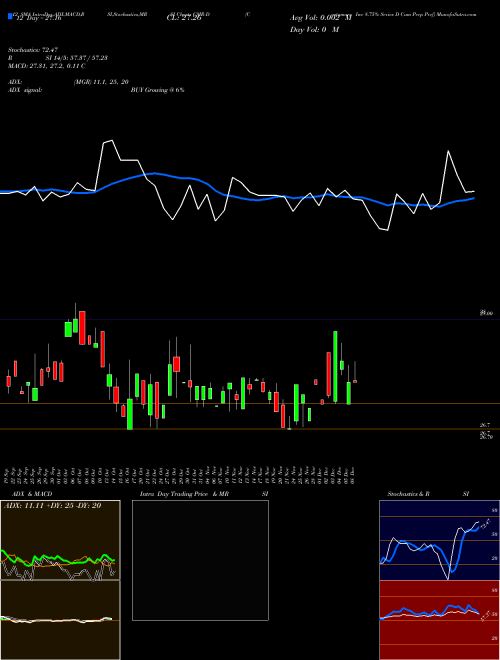The height and width of the screenshot is (660, 500).
Task: Click the ADX indicator chart with green line
Action: tap(60, 540)
